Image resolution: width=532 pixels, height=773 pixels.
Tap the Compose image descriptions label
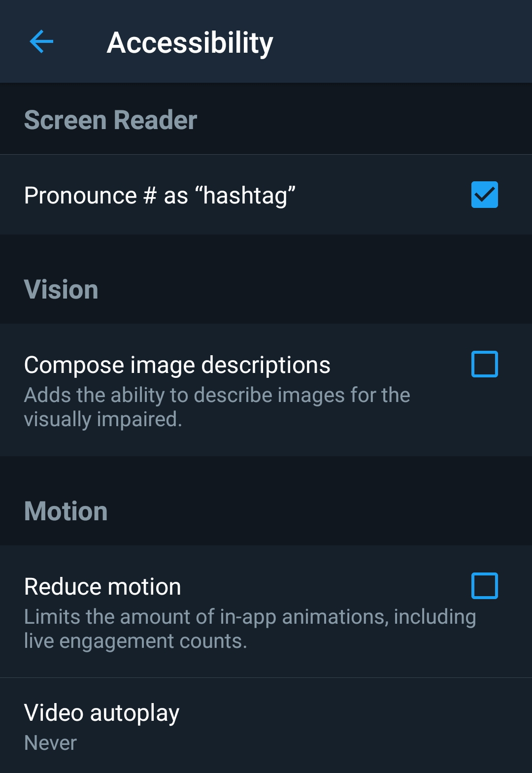coord(177,365)
